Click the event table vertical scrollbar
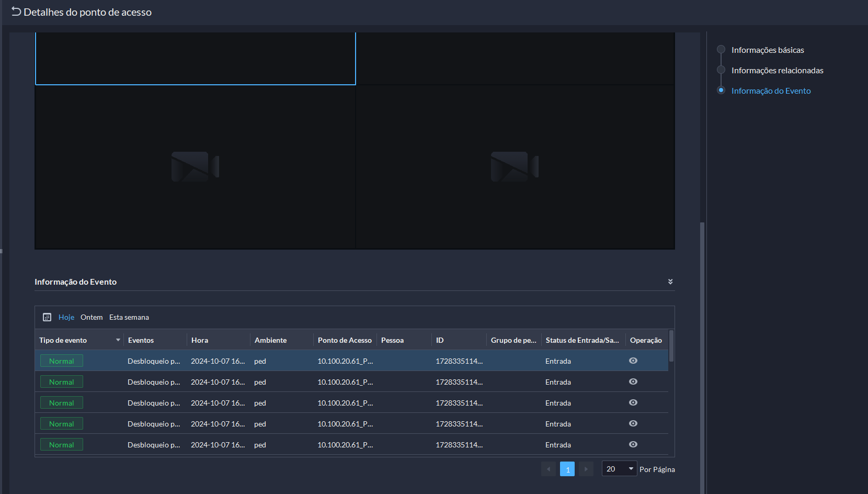The width and height of the screenshot is (868, 494). [x=671, y=346]
